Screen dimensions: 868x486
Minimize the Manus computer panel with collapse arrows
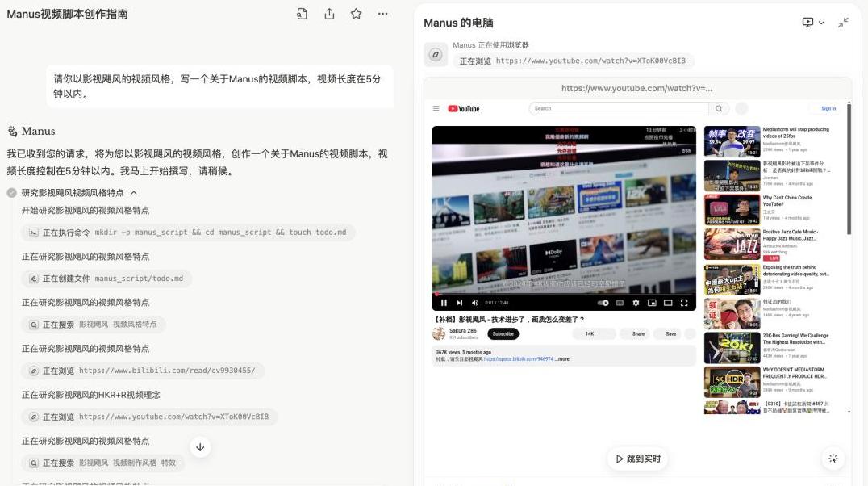[x=843, y=22]
